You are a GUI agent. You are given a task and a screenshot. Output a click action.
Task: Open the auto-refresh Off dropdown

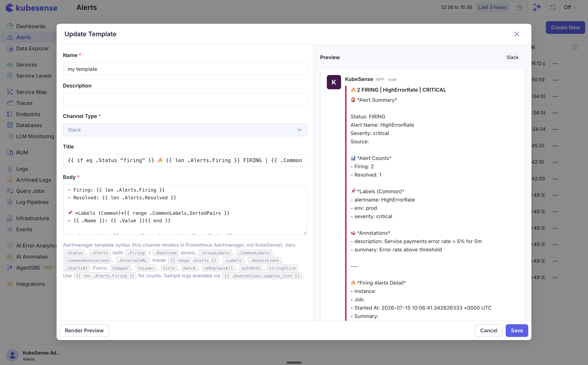pos(571,7)
